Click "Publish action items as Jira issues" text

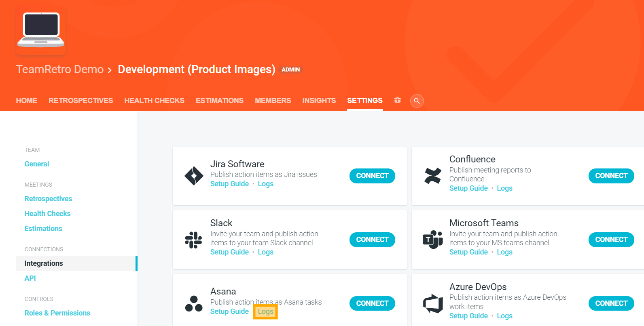tap(264, 175)
